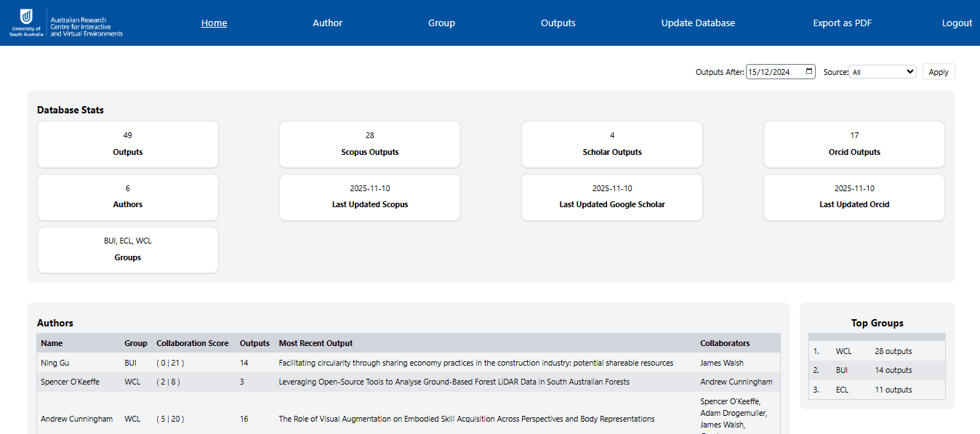The height and width of the screenshot is (434, 980).
Task: Click the 49 Outputs stats card
Action: click(x=127, y=144)
